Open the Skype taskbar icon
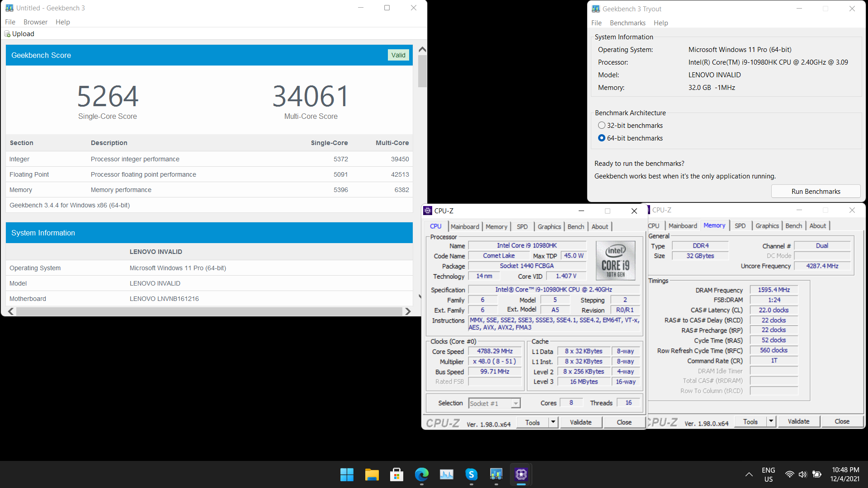 (471, 474)
